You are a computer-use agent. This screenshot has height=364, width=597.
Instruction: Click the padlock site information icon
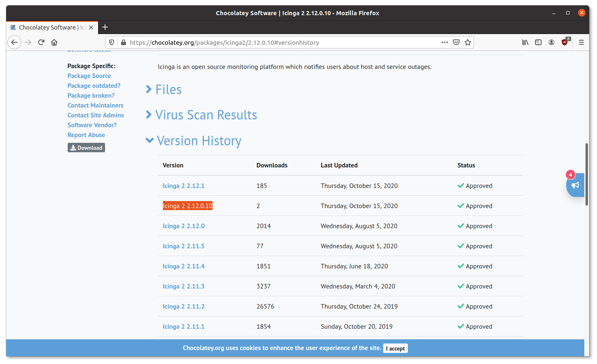point(123,42)
